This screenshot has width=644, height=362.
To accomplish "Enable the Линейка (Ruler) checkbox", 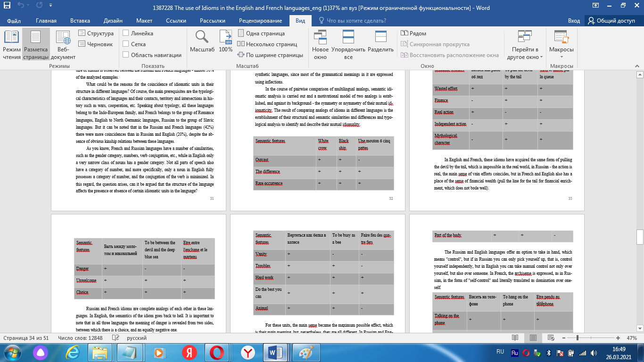I will click(x=126, y=33).
